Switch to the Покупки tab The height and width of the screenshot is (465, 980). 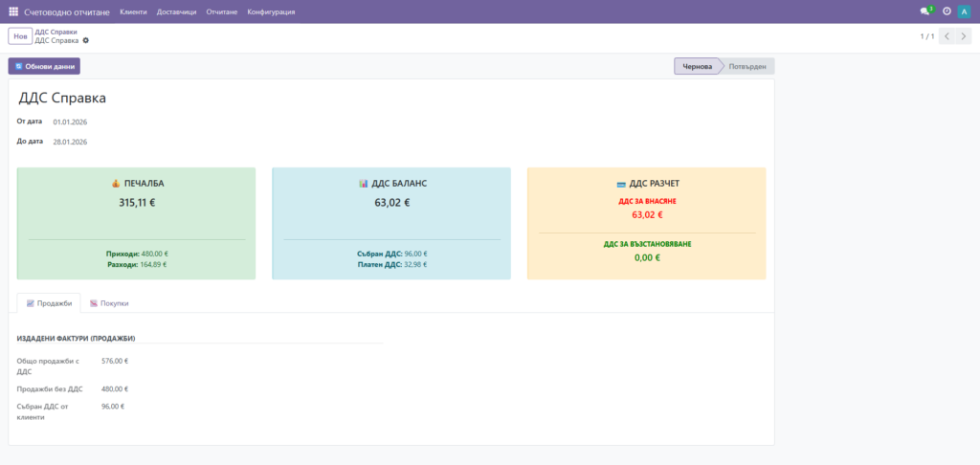click(x=109, y=302)
